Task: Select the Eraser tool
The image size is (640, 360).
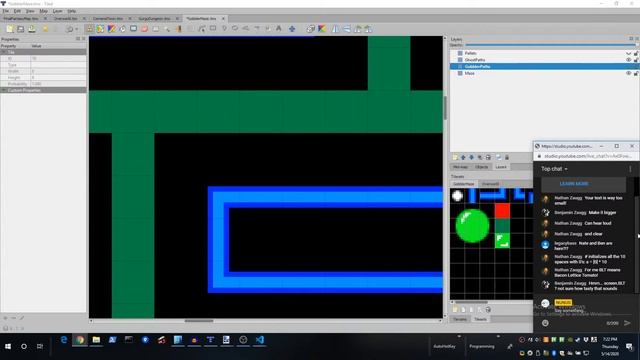Action: (x=144, y=29)
